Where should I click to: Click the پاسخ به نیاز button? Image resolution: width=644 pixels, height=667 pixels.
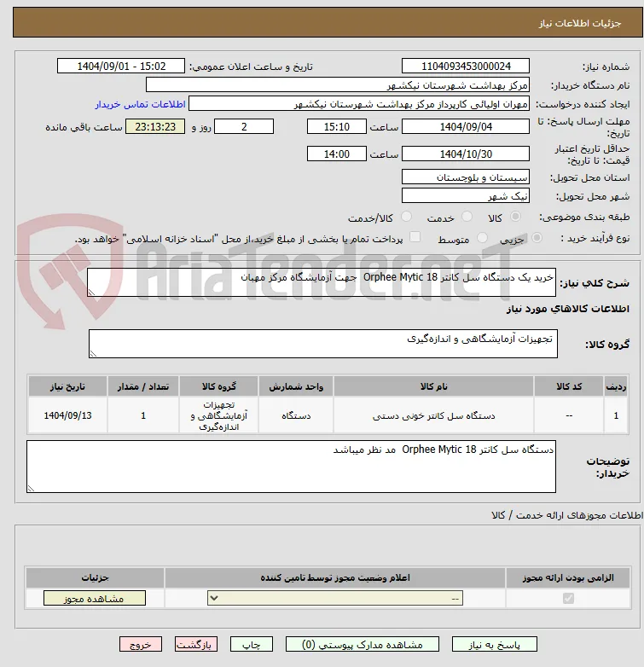[494, 645]
